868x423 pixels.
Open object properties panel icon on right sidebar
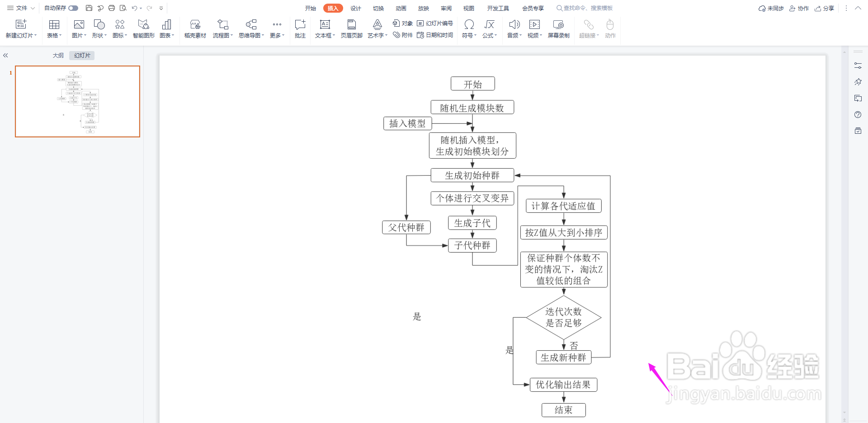(858, 66)
